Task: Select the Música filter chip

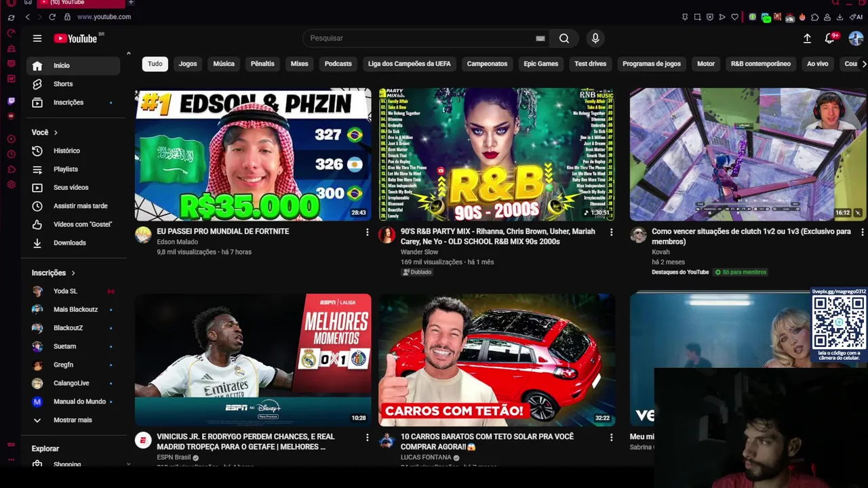Action: [224, 64]
